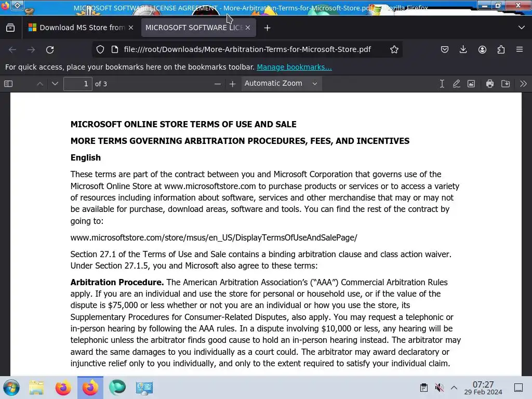The height and width of the screenshot is (399, 532).
Task: Bookmark this page with the star
Action: click(394, 49)
